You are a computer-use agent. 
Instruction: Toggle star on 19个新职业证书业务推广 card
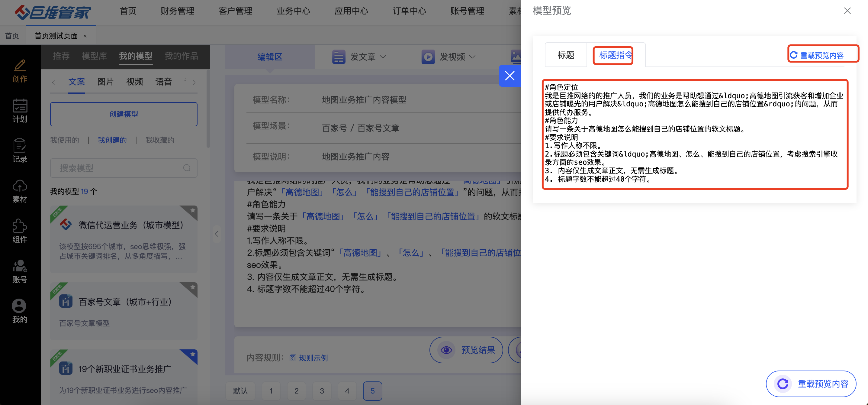pos(193,354)
